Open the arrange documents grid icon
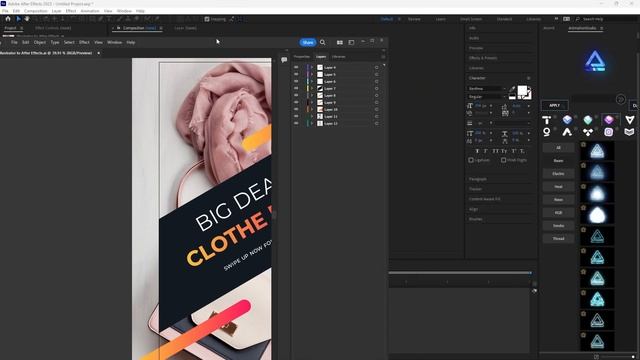640x360 pixels. [x=340, y=42]
